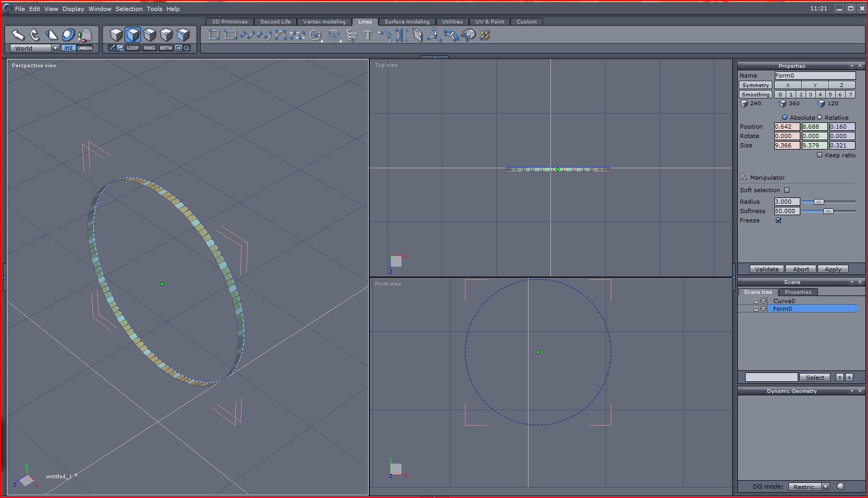Viewport: 868px width, 498px height.
Task: Click the down arrow beside Select button
Action: 840,377
